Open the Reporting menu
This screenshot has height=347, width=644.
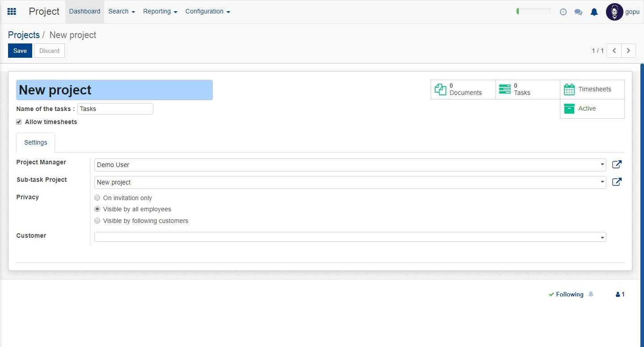coord(160,12)
